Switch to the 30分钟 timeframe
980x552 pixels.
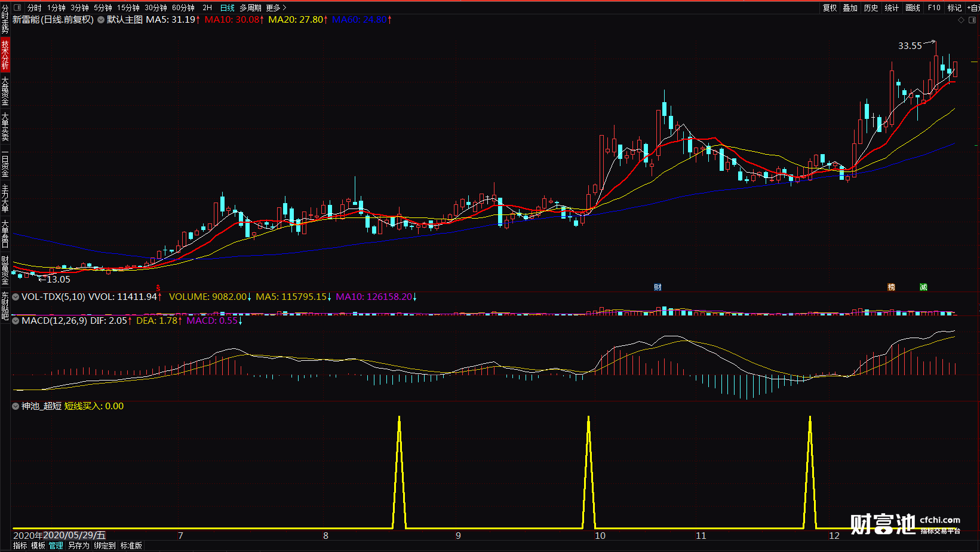[x=156, y=8]
